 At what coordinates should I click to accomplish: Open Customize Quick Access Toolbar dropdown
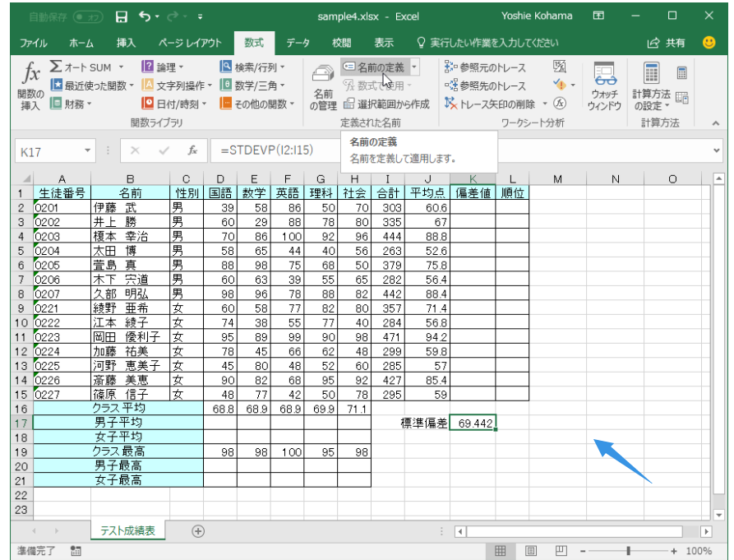[200, 16]
